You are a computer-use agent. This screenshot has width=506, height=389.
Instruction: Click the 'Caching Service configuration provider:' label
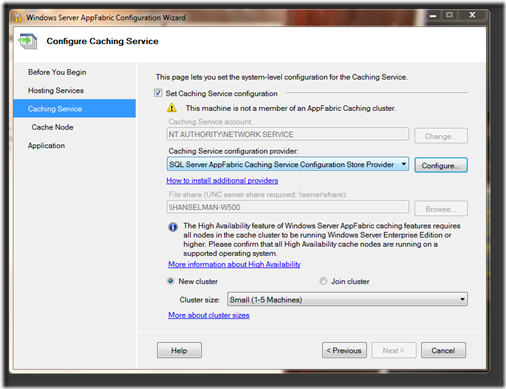pyautogui.click(x=233, y=151)
